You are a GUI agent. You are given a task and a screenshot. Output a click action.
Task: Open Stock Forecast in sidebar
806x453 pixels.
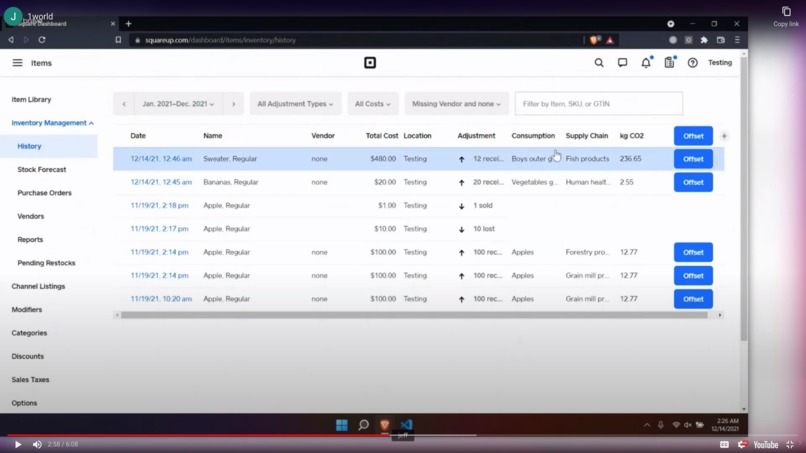42,170
